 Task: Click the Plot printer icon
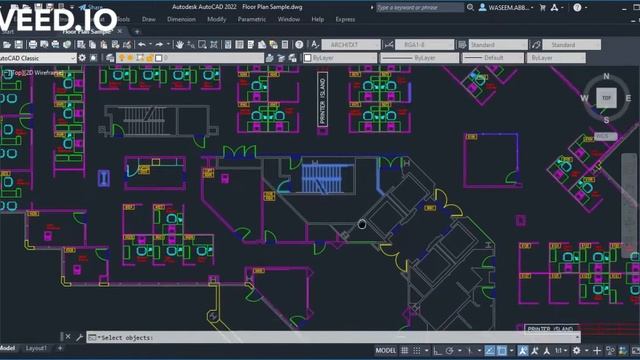click(x=33, y=44)
